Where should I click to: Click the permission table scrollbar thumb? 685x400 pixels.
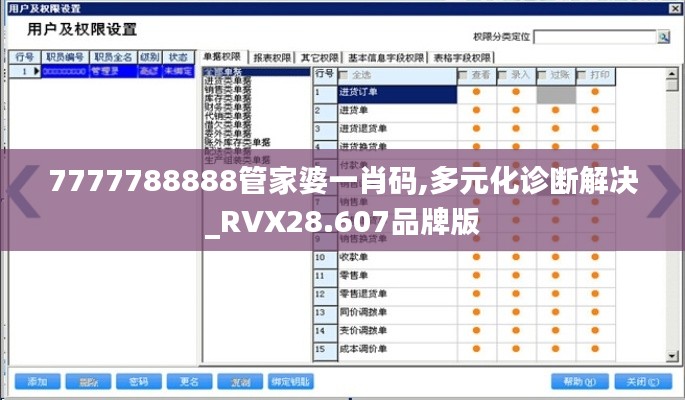pos(672,85)
